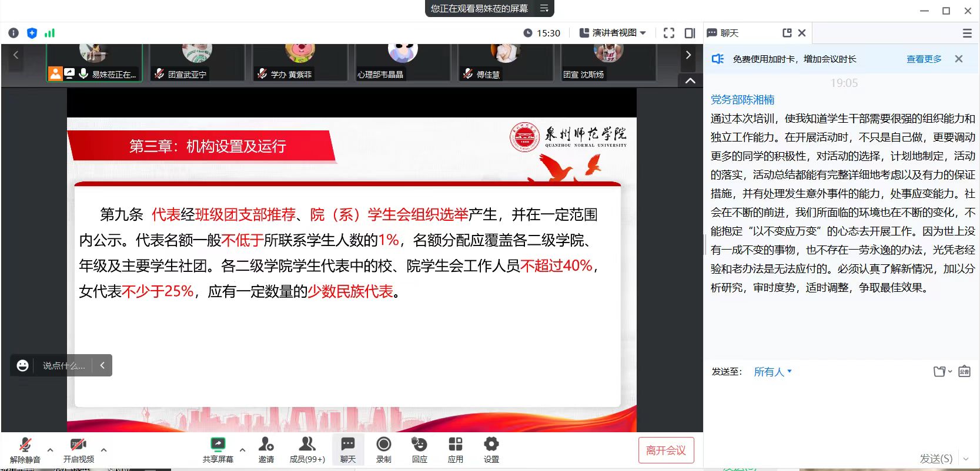
Task: Turn on the video camera
Action: tap(78, 449)
